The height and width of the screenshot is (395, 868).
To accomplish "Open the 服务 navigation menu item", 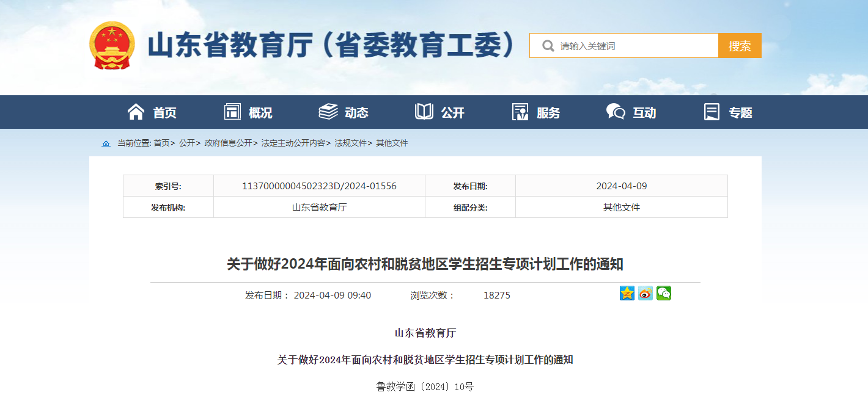I will 548,112.
